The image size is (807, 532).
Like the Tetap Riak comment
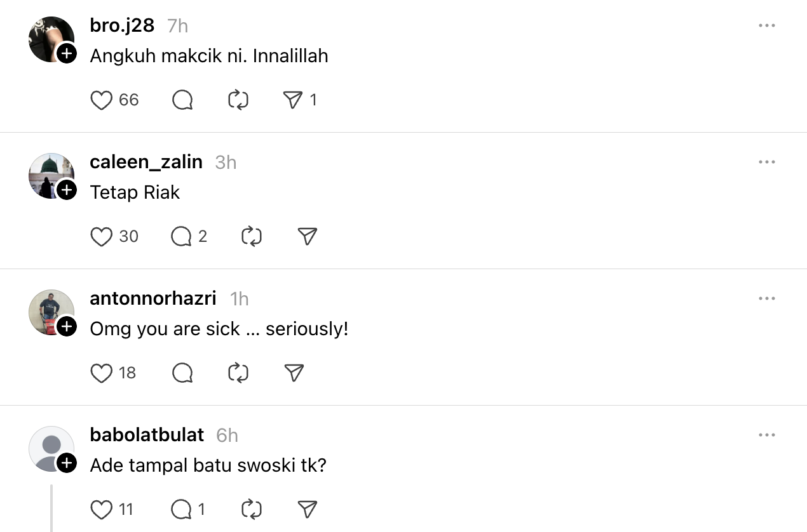pos(102,236)
